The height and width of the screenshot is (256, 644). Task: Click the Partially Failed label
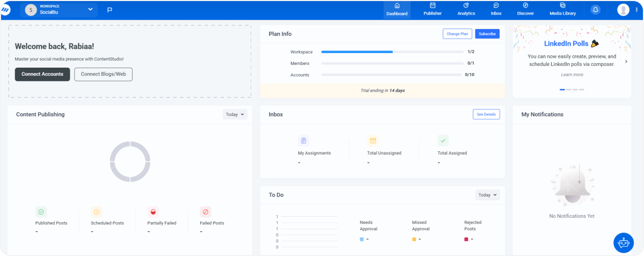coord(162,223)
